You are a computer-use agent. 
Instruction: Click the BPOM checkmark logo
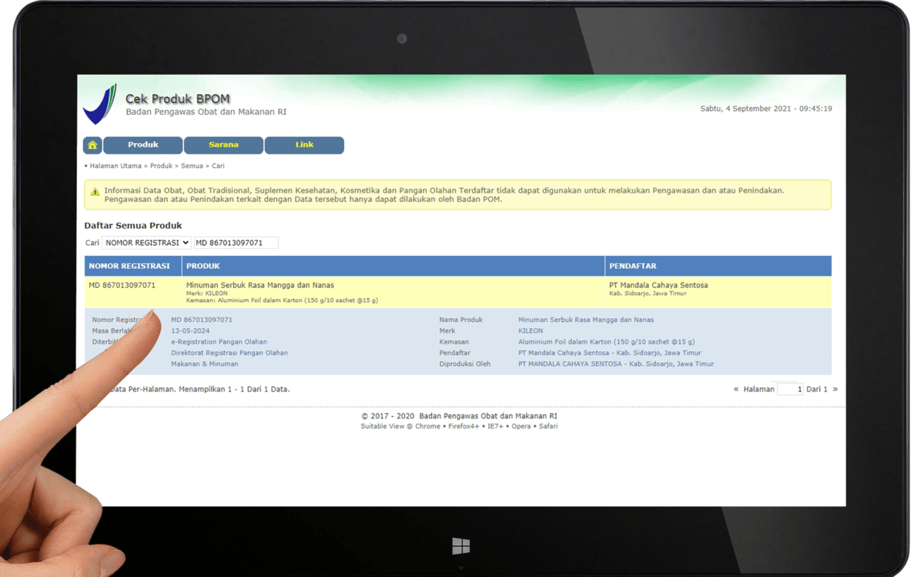[100, 105]
